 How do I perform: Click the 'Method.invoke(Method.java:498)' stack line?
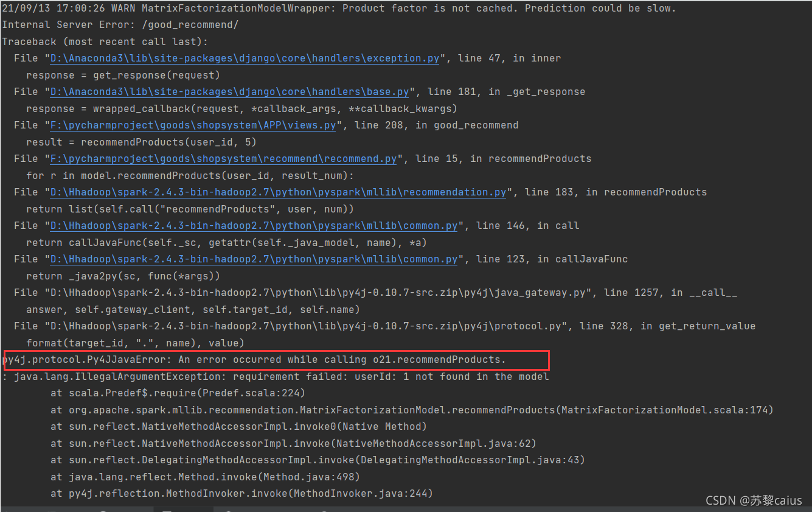(205, 477)
